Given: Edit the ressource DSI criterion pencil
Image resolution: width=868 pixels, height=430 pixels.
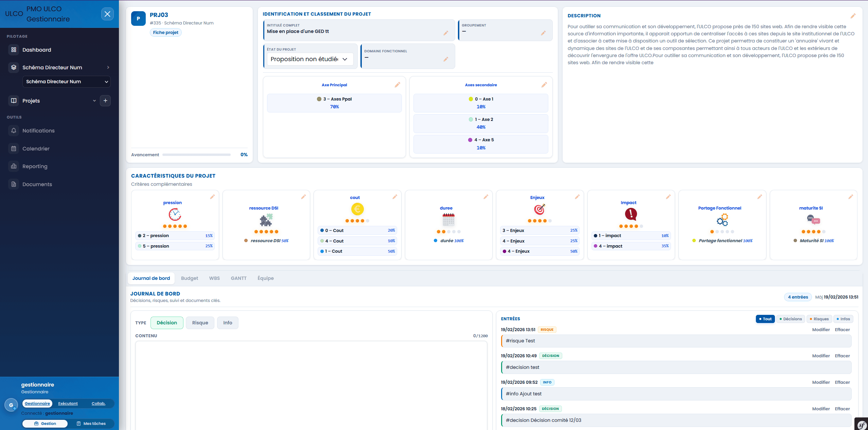Looking at the screenshot, I should click(x=303, y=197).
